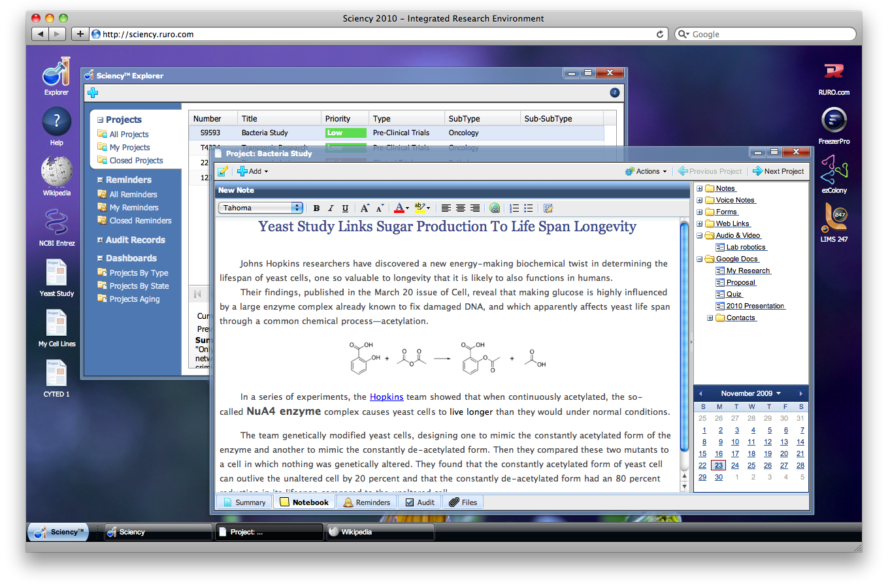The width and height of the screenshot is (888, 588).
Task: Switch to the Wikipedia taskbar window
Action: coord(380,532)
